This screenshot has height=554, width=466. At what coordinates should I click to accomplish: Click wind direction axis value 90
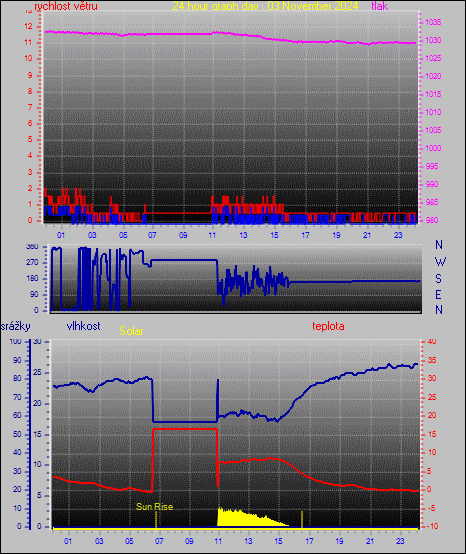pyautogui.click(x=34, y=294)
